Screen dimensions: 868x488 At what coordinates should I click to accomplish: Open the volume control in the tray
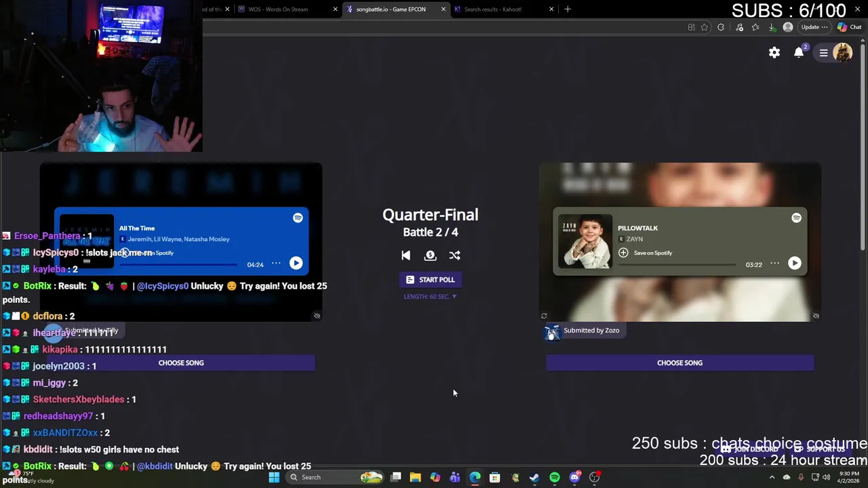[826, 477]
